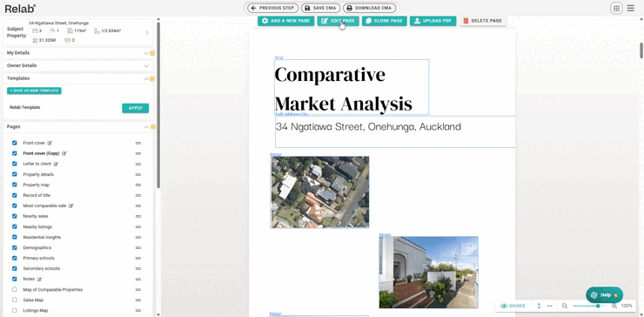Apply the Relab Template
644x317 pixels.
pos(136,108)
